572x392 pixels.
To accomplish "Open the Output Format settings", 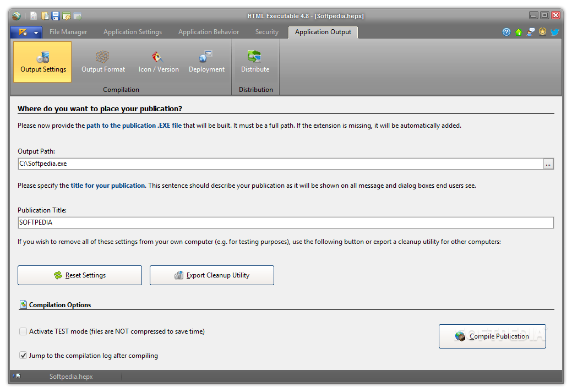I will [x=103, y=61].
